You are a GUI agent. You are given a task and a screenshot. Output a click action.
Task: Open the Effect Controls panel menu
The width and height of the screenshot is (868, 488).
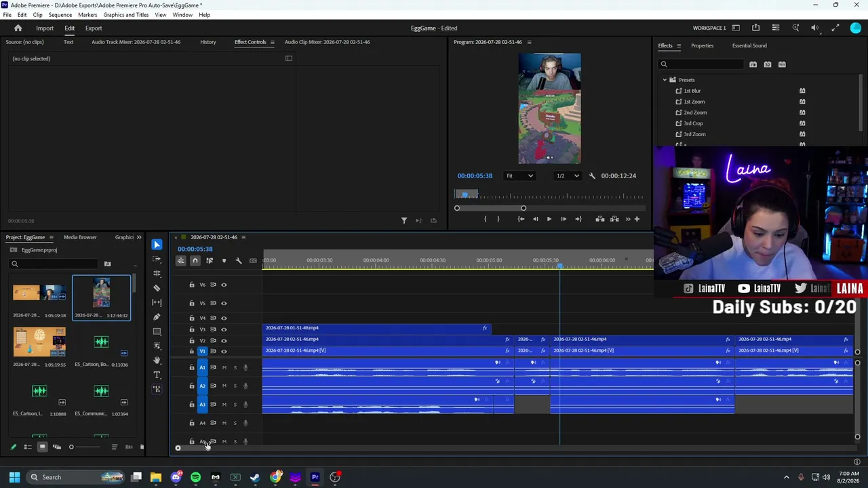tap(272, 42)
